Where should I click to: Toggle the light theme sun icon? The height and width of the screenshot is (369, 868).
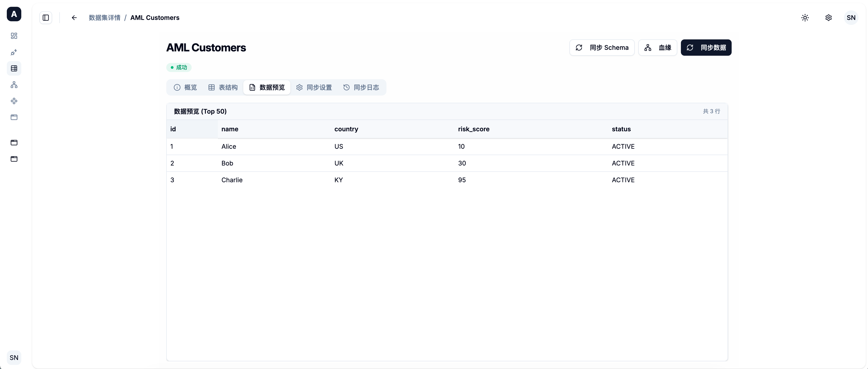[x=805, y=17]
